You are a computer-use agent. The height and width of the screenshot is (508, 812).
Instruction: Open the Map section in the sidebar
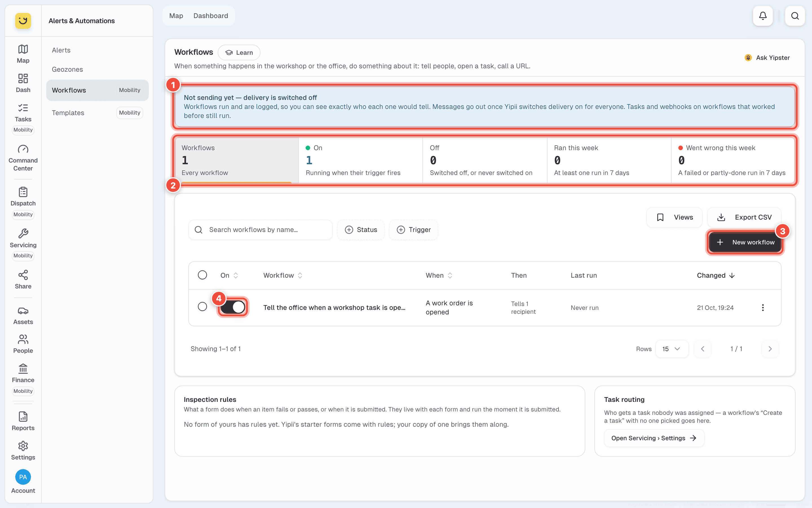(x=23, y=54)
